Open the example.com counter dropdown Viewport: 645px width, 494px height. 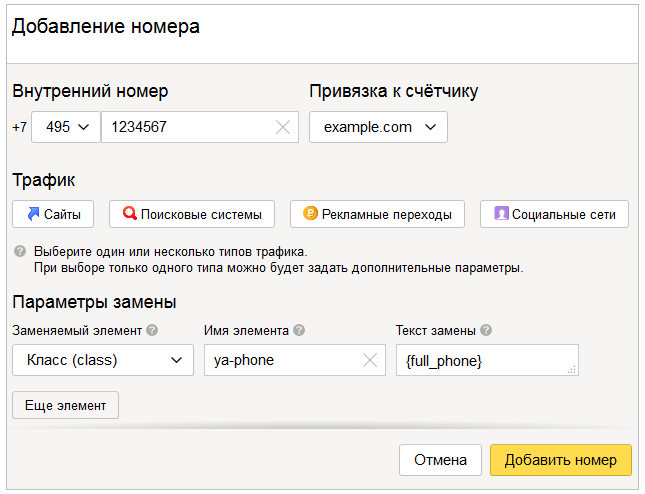click(378, 127)
